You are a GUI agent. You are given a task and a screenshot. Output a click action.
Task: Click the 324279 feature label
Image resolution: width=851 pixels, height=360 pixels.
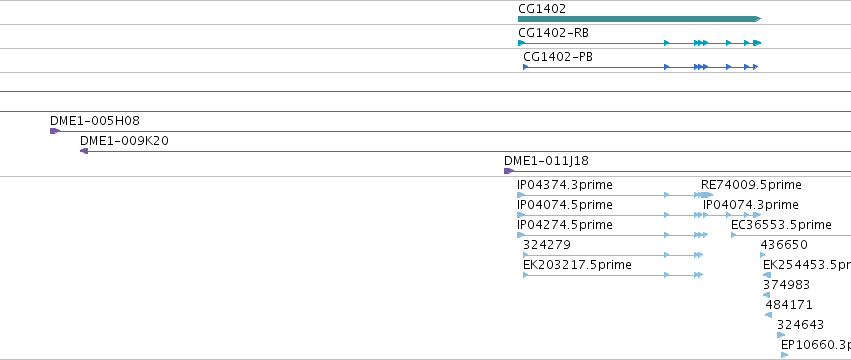click(547, 245)
